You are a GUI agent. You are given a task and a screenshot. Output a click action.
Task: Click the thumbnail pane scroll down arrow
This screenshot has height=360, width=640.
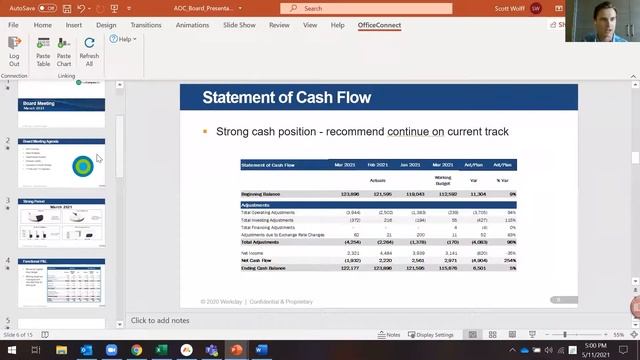coord(120,324)
